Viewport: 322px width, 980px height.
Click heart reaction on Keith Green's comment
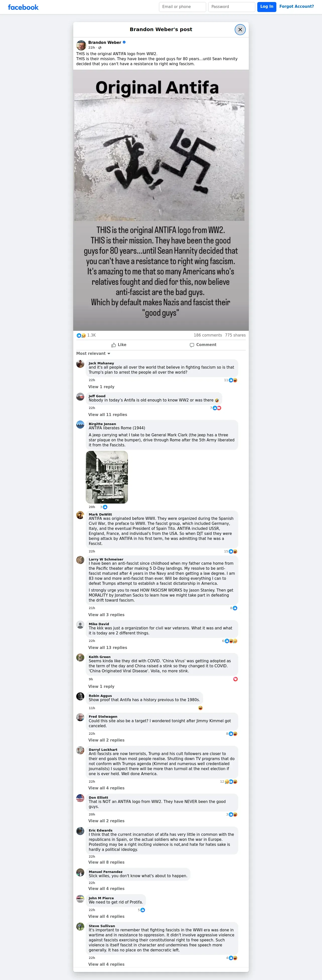click(235, 679)
